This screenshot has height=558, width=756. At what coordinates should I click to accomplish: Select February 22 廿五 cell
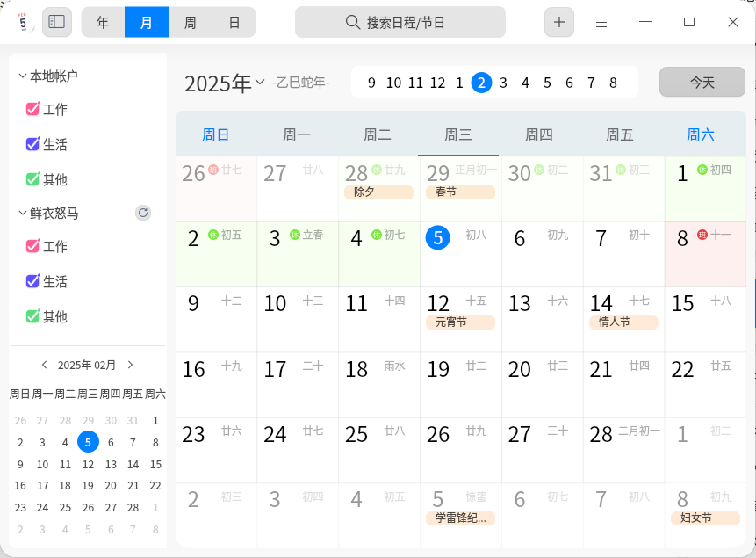(705, 385)
